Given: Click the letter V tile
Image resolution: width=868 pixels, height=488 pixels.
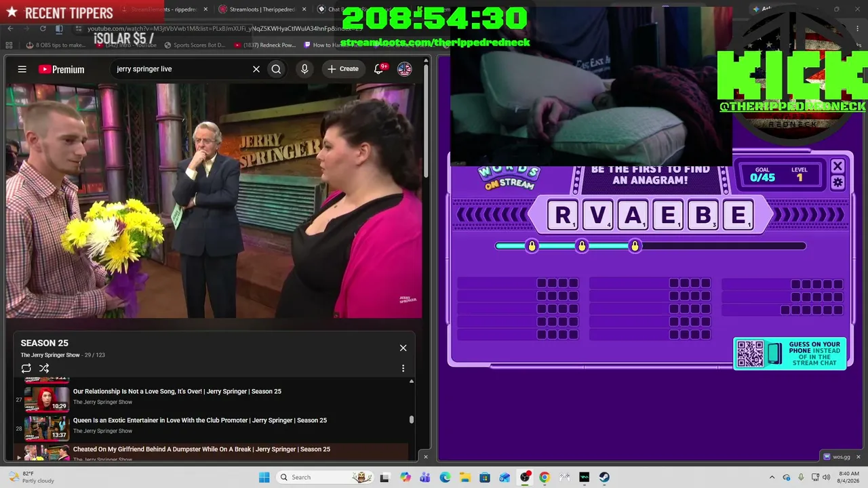Looking at the screenshot, I should pos(598,216).
